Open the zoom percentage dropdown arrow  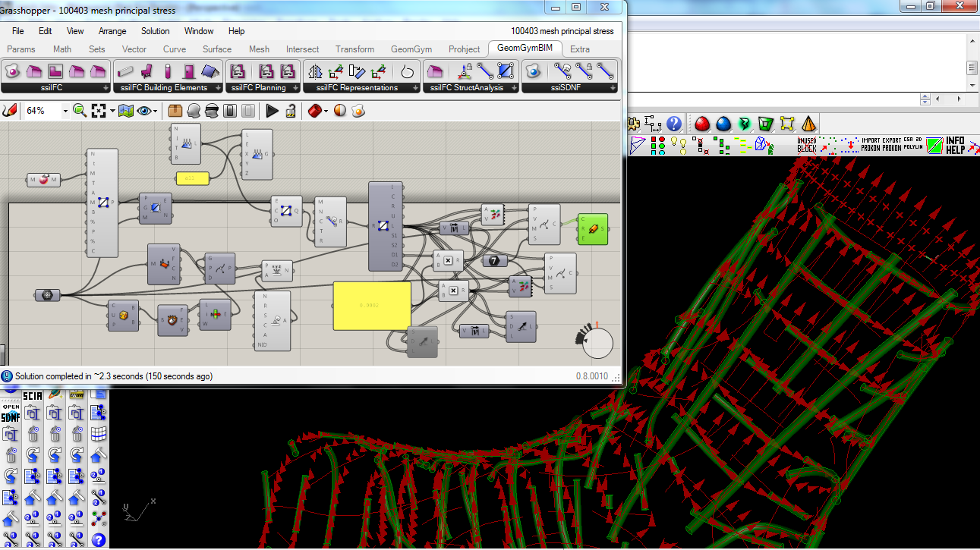click(65, 111)
